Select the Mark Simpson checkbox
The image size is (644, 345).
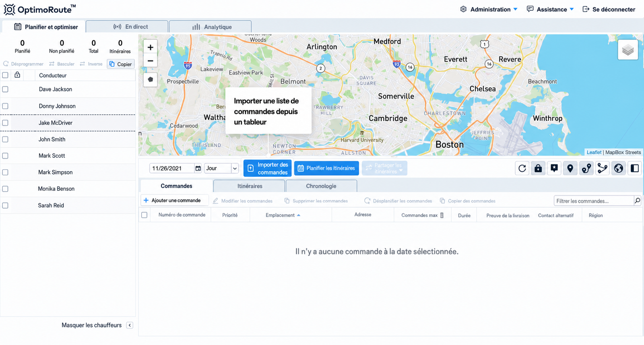(5, 172)
